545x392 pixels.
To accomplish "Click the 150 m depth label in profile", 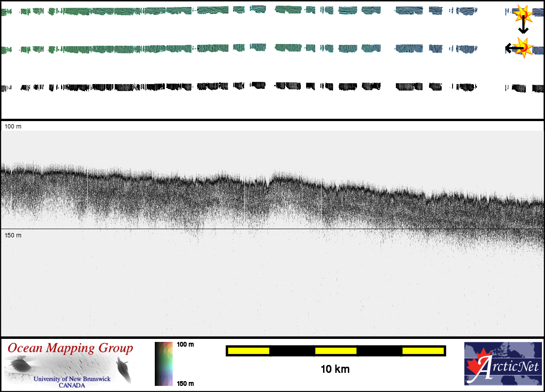I will pos(13,235).
